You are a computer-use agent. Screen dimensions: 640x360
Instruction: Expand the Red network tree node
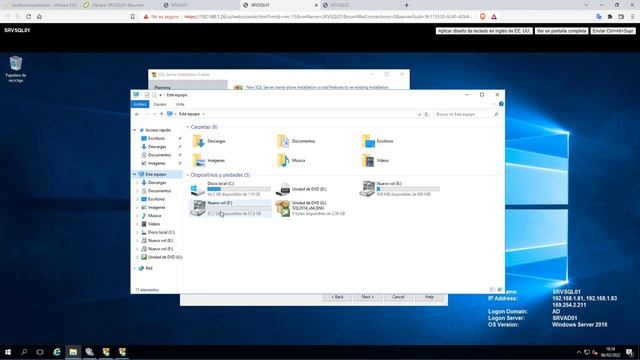(x=135, y=268)
